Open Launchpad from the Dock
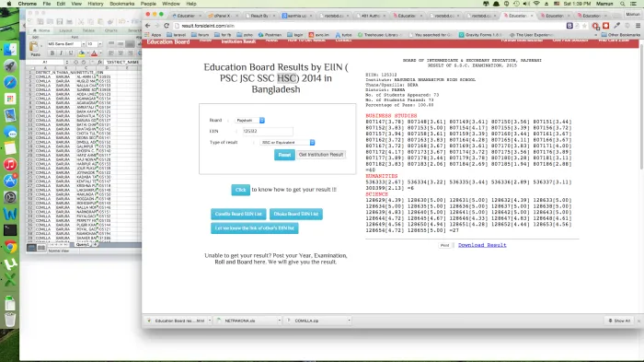The image size is (644, 362). (10, 65)
